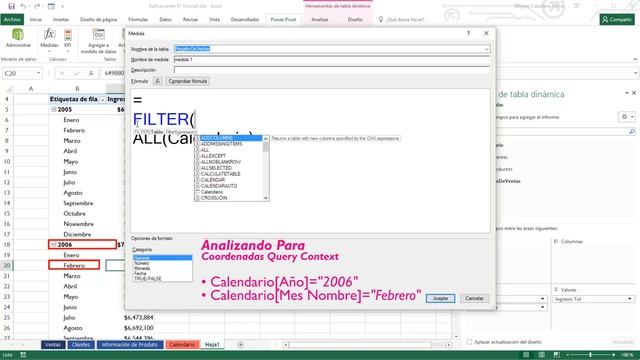Open the KPI ribbon button
The width and height of the screenshot is (640, 360).
68,39
